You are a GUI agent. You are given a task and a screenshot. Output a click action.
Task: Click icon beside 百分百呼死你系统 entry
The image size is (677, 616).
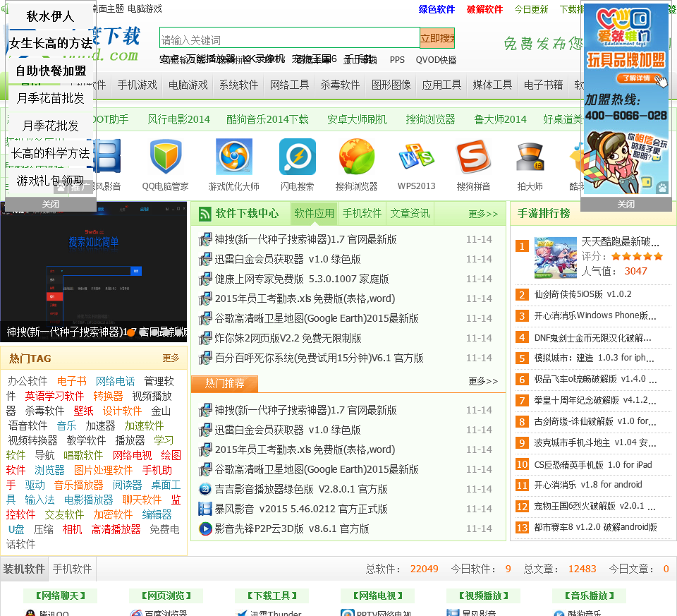pyautogui.click(x=205, y=358)
